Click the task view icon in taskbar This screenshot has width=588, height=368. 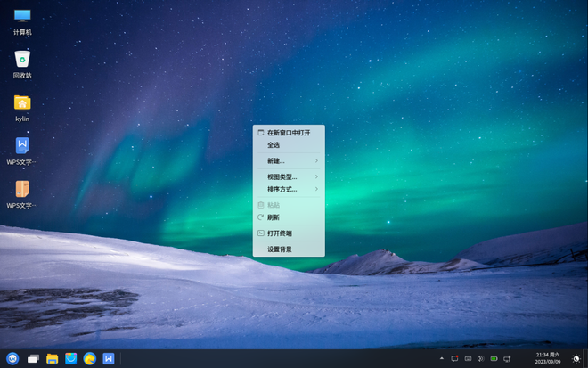(33, 358)
